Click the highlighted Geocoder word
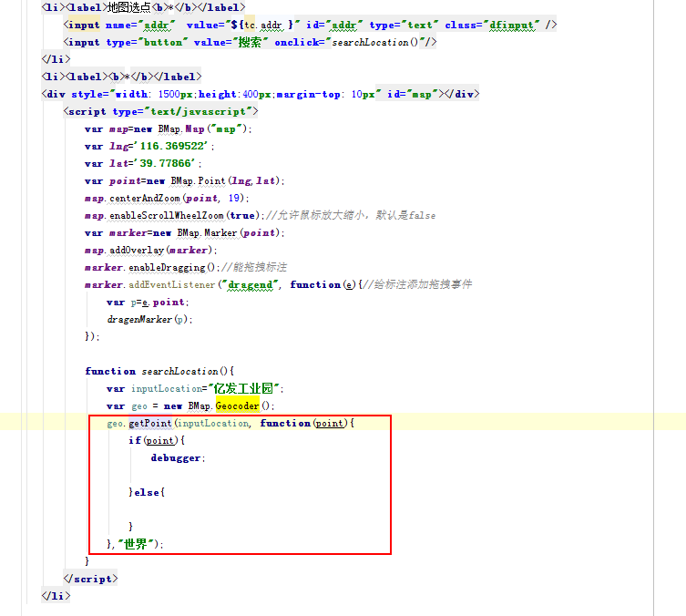 tap(237, 406)
